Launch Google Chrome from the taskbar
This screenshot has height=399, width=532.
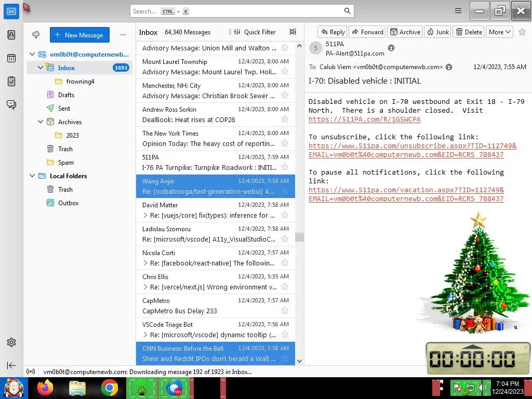[110, 388]
